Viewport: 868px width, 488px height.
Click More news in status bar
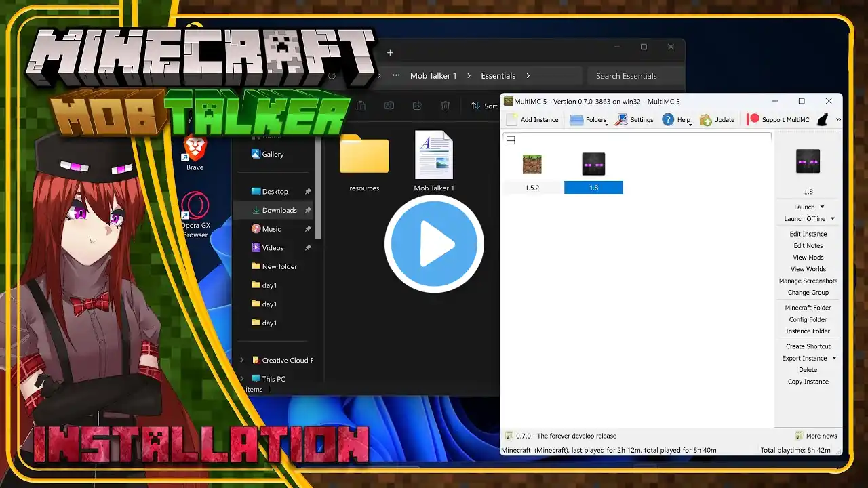(x=816, y=436)
